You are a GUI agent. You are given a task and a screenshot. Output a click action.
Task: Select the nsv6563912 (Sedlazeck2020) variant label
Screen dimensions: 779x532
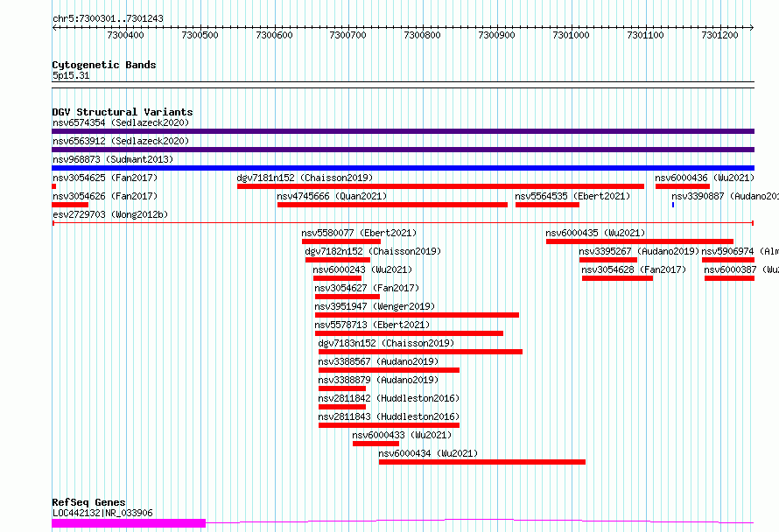click(121, 141)
